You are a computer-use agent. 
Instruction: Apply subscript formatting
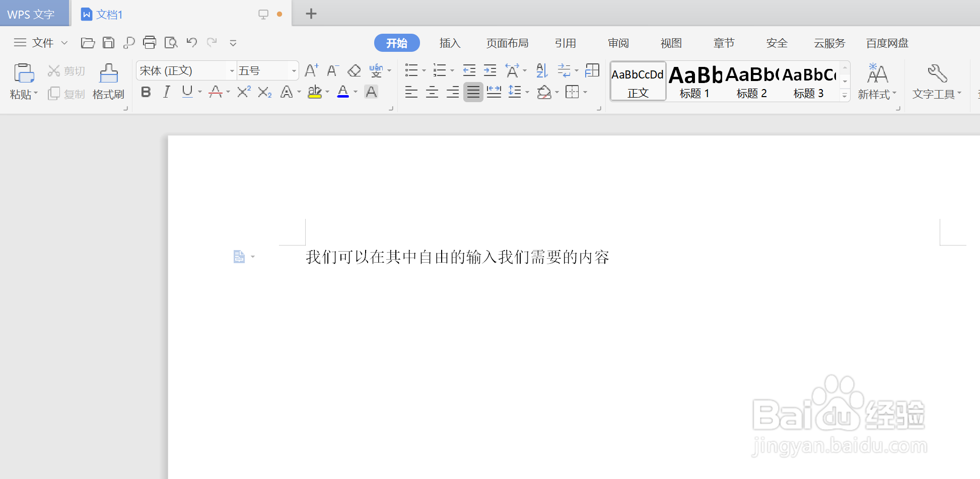265,92
